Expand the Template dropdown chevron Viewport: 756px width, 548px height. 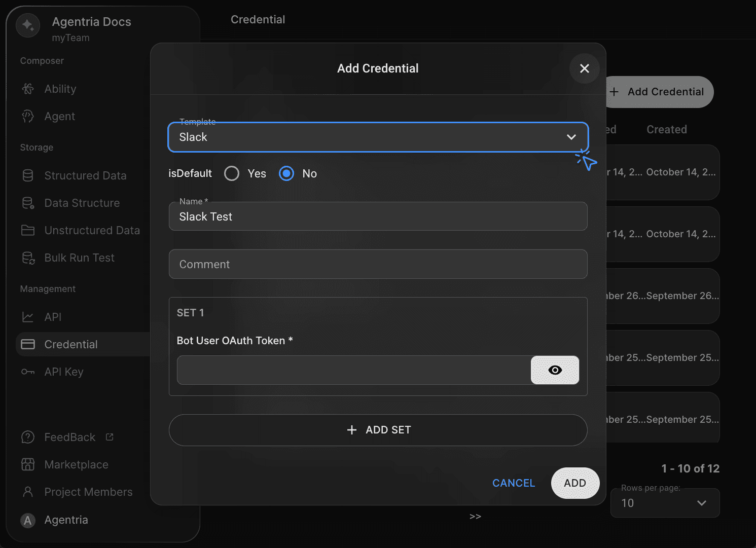click(x=571, y=137)
